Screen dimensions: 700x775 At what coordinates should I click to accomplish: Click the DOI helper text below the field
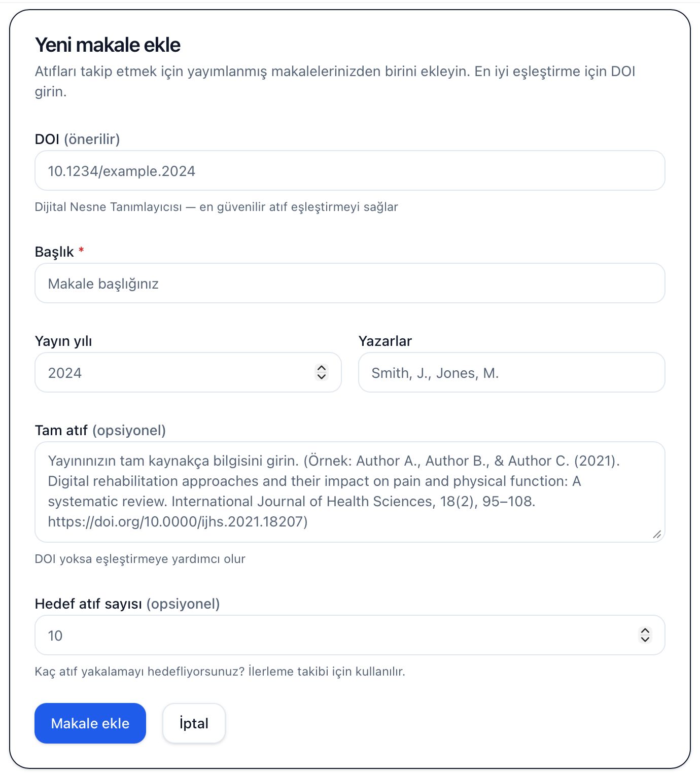point(216,207)
